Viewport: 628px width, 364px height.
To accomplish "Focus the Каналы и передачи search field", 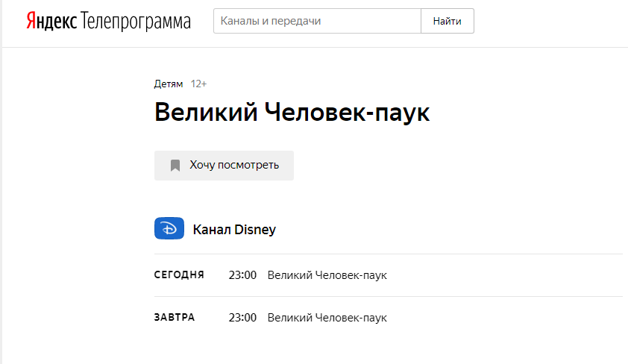I will pos(317,21).
